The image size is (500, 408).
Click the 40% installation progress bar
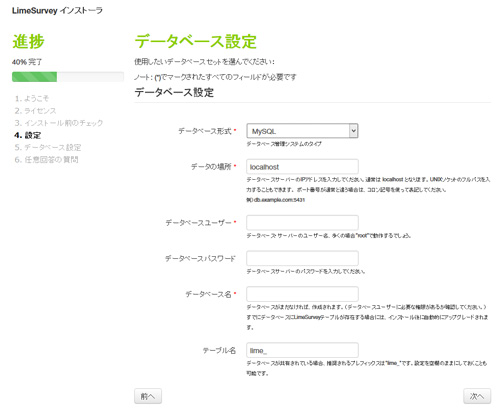click(x=68, y=77)
